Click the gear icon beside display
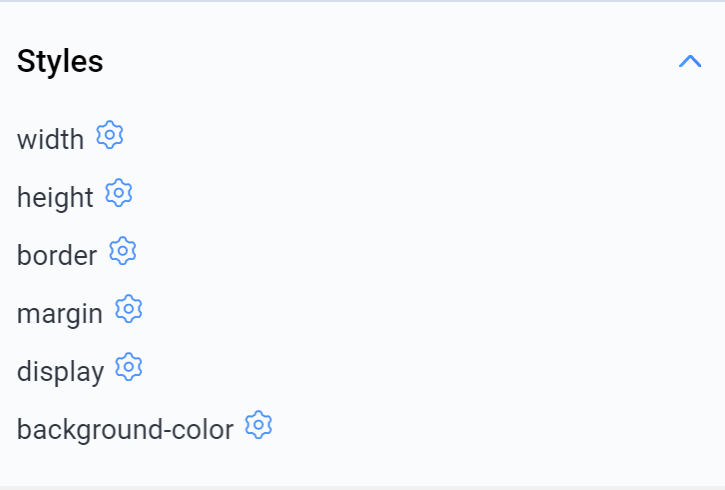This screenshot has height=490, width=725. [x=129, y=367]
